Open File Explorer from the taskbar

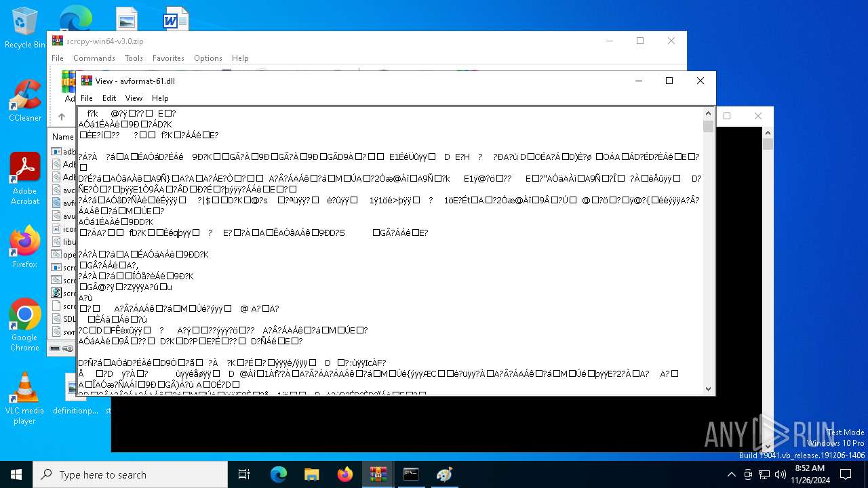coord(312,474)
